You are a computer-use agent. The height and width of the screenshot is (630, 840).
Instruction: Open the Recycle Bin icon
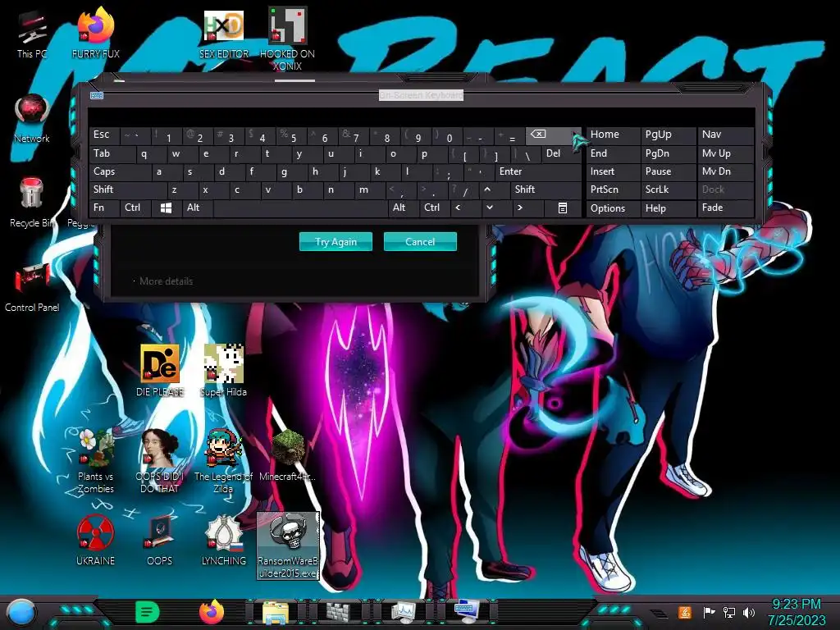pos(32,203)
